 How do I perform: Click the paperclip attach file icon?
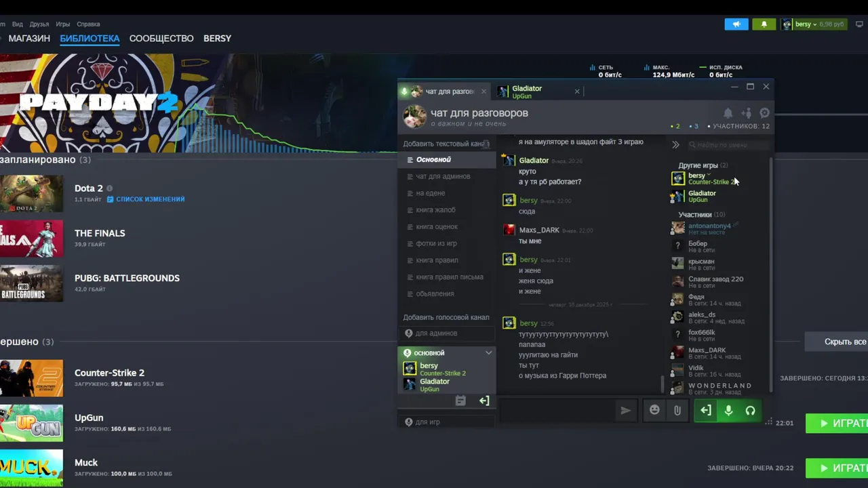677,410
